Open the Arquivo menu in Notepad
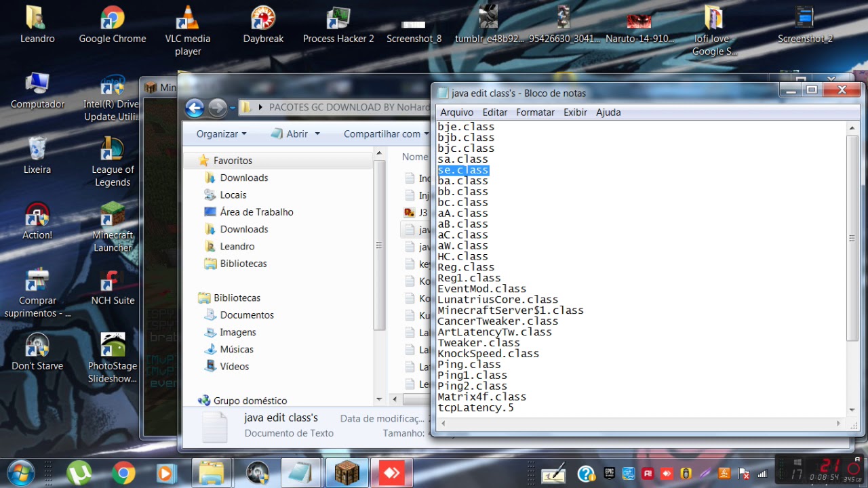 tap(457, 113)
